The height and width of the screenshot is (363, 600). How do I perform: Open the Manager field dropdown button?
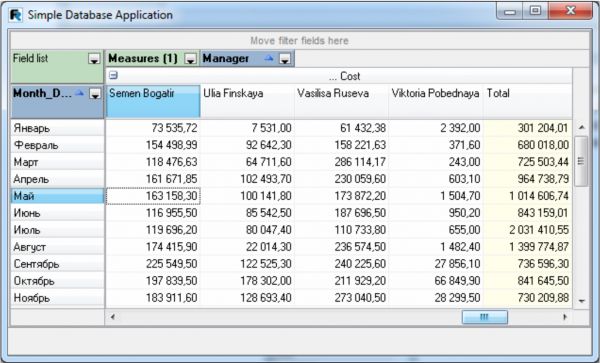(x=285, y=59)
